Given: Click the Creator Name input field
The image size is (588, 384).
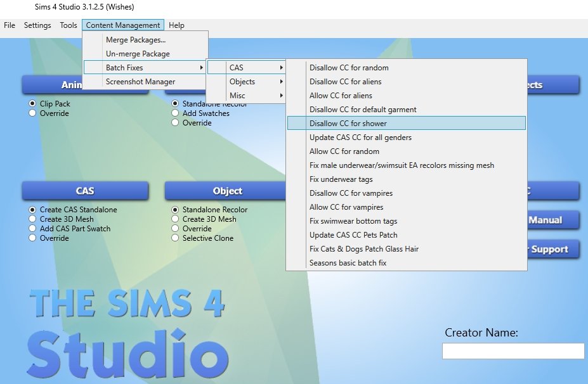Looking at the screenshot, I should coord(513,351).
